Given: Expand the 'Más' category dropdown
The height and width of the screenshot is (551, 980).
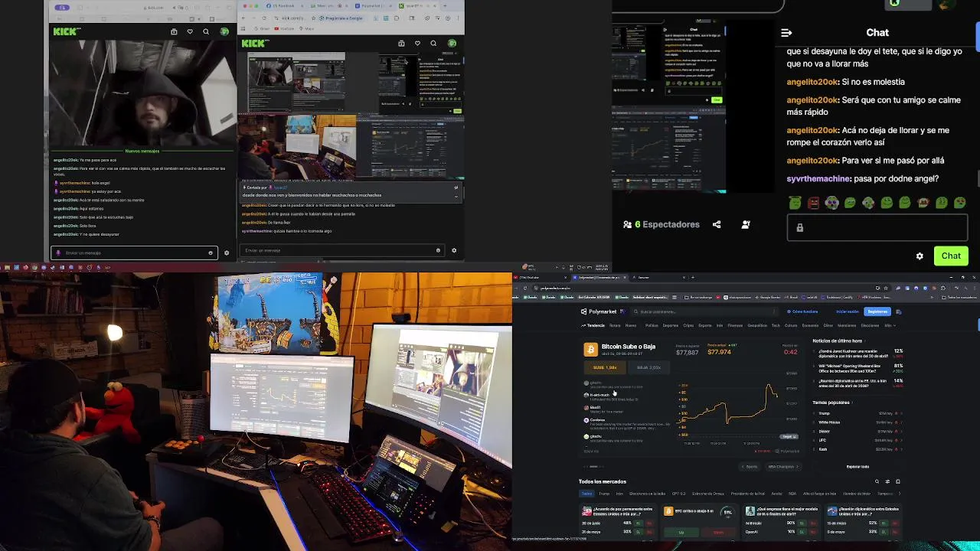Looking at the screenshot, I should [890, 325].
